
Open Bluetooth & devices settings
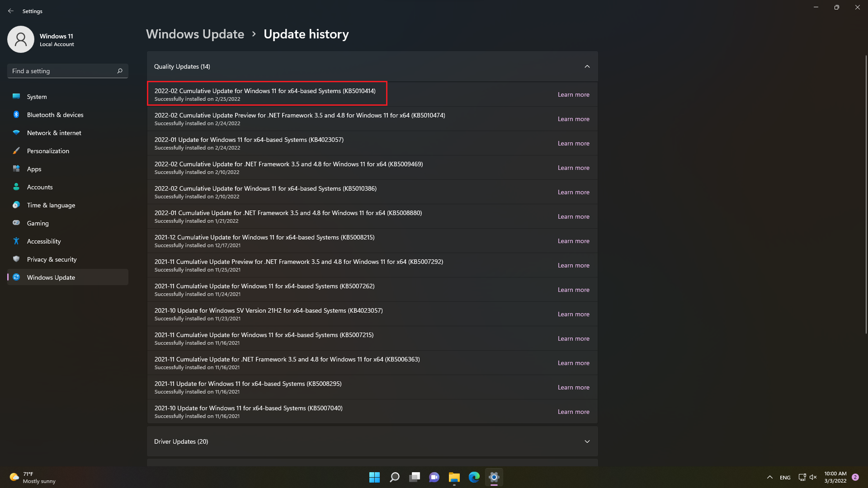pos(68,115)
